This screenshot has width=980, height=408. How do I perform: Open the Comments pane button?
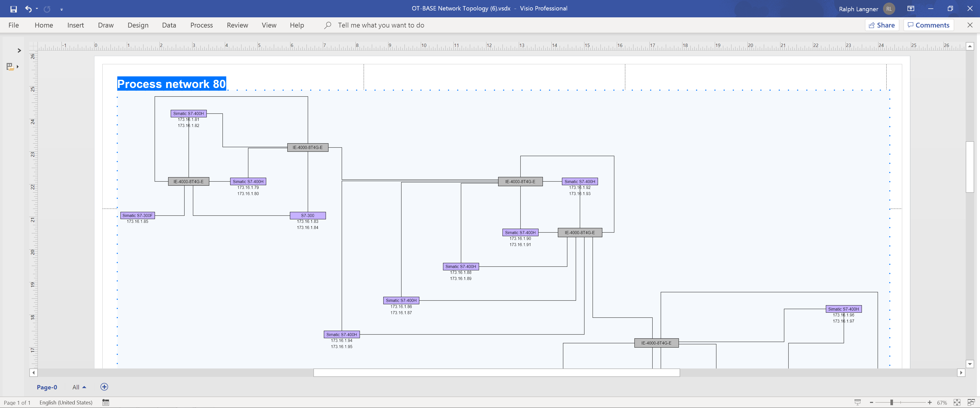click(x=928, y=25)
